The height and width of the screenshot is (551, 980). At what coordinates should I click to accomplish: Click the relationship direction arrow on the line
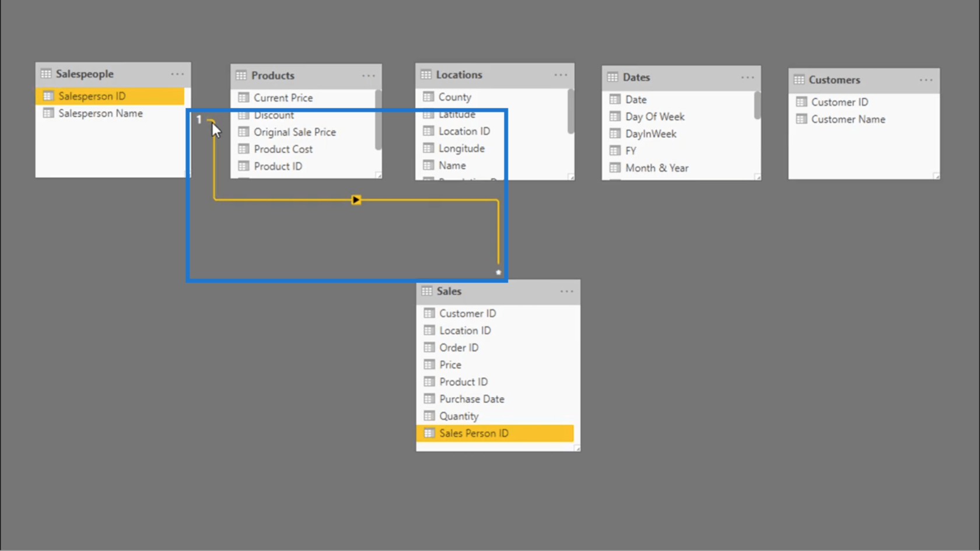[x=356, y=200]
